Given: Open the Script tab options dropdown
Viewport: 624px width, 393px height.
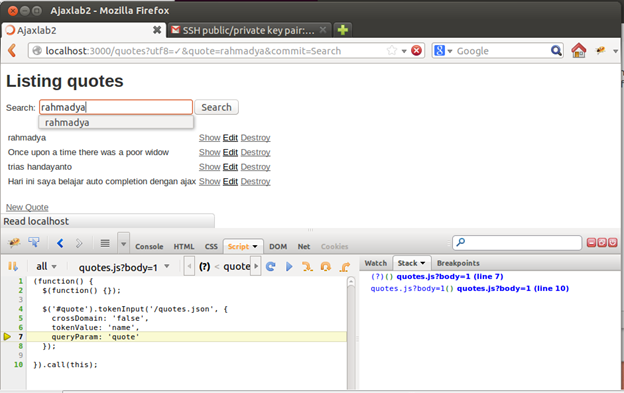Looking at the screenshot, I should (x=255, y=247).
